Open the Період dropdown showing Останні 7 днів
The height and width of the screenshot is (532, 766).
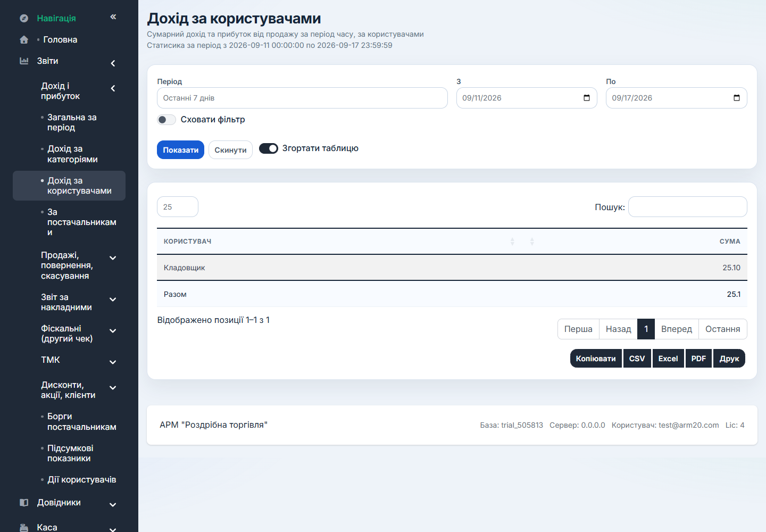302,98
